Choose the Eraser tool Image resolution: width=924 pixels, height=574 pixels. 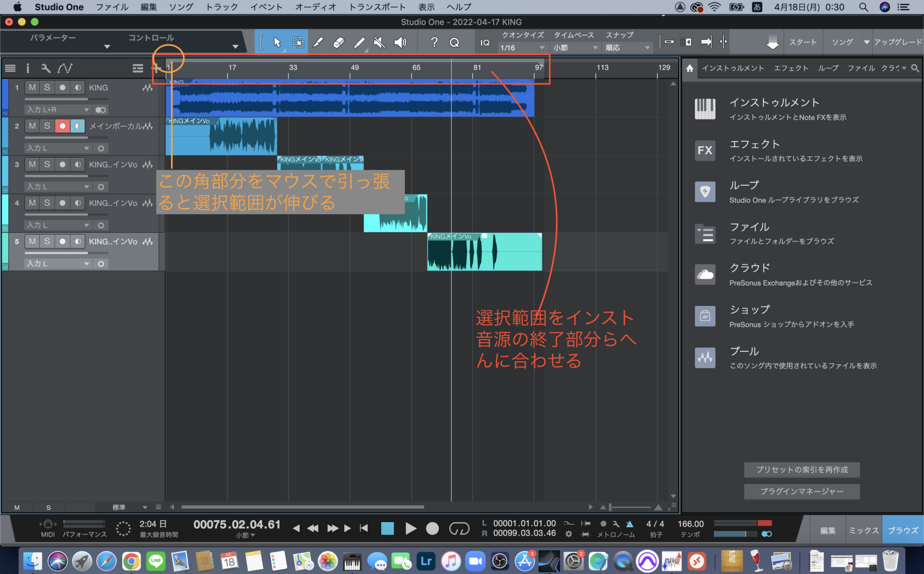[338, 42]
